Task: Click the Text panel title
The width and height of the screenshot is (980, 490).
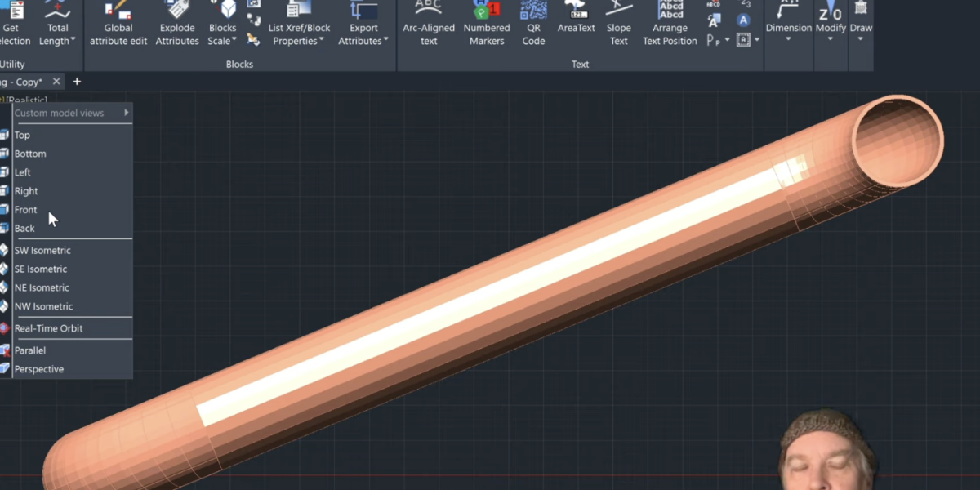Action: pos(581,65)
